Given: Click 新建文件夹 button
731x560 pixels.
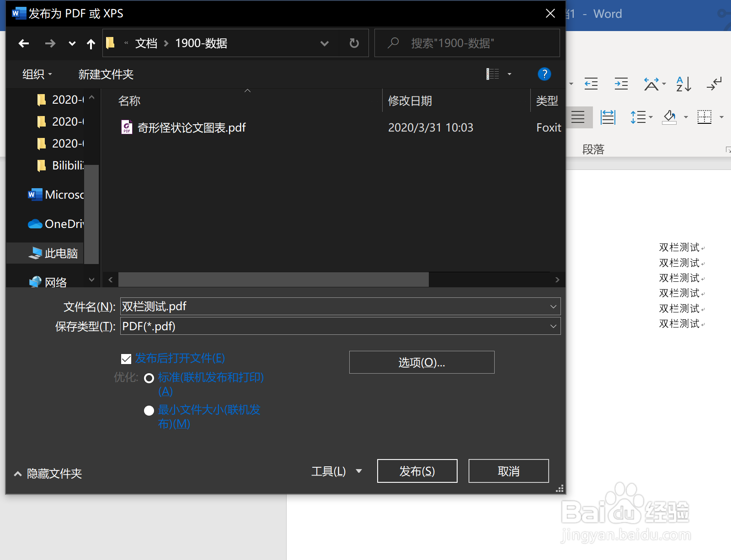Looking at the screenshot, I should 106,74.
